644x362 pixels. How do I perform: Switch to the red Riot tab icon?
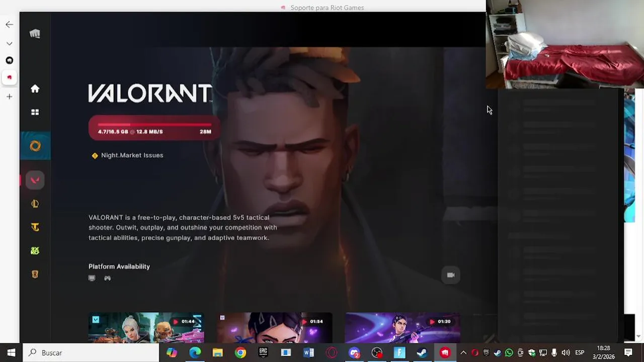coord(9,77)
